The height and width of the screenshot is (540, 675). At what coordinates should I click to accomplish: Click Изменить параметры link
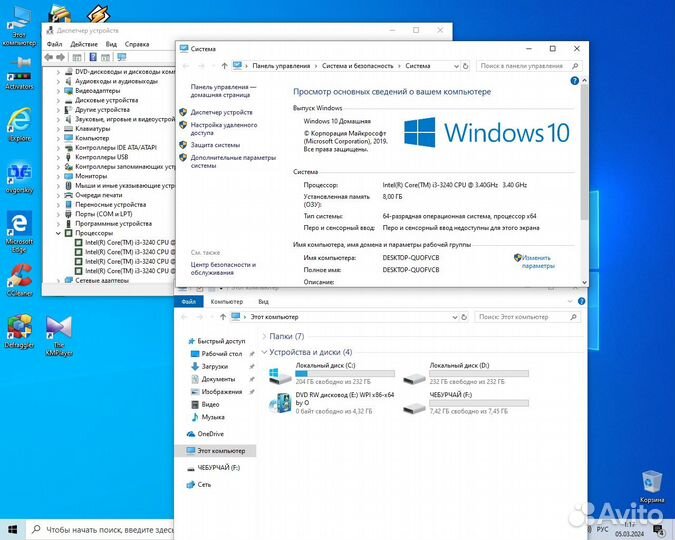pos(536,262)
